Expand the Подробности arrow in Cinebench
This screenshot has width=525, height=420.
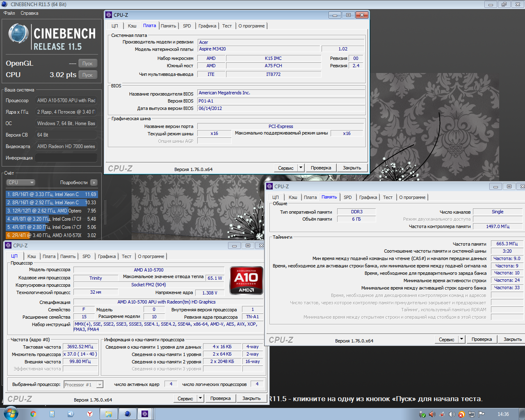pyautogui.click(x=94, y=183)
